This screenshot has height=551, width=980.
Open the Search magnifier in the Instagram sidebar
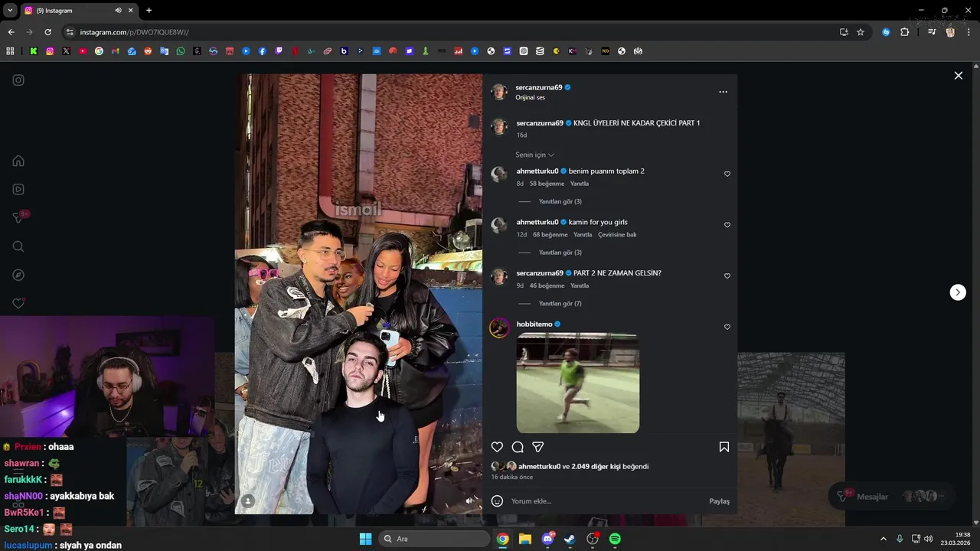18,246
